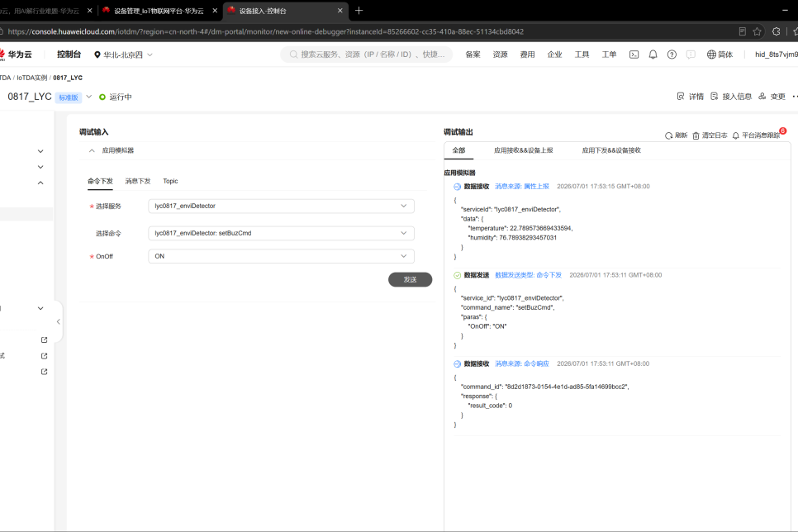Close the 设备管理_IoT物联网平台 tab
Image resolution: width=798 pixels, height=532 pixels.
point(215,11)
